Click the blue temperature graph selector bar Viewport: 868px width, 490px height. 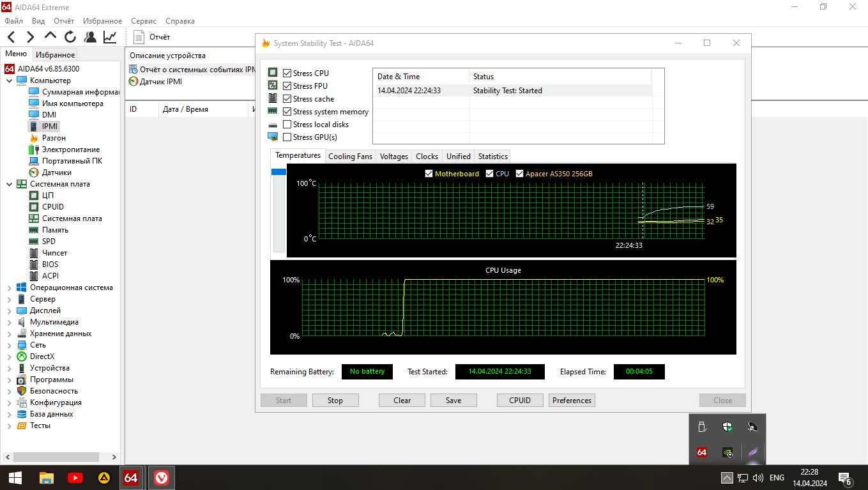pyautogui.click(x=278, y=172)
